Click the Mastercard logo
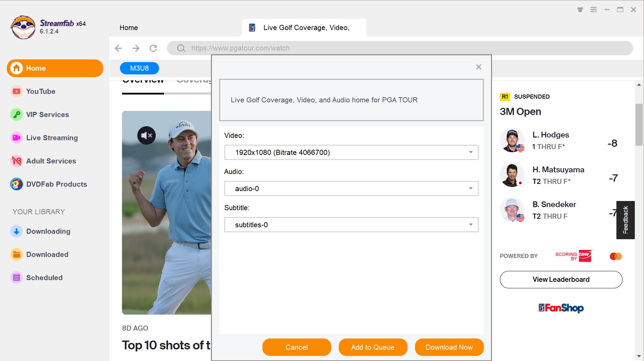The image size is (644, 361). point(616,256)
